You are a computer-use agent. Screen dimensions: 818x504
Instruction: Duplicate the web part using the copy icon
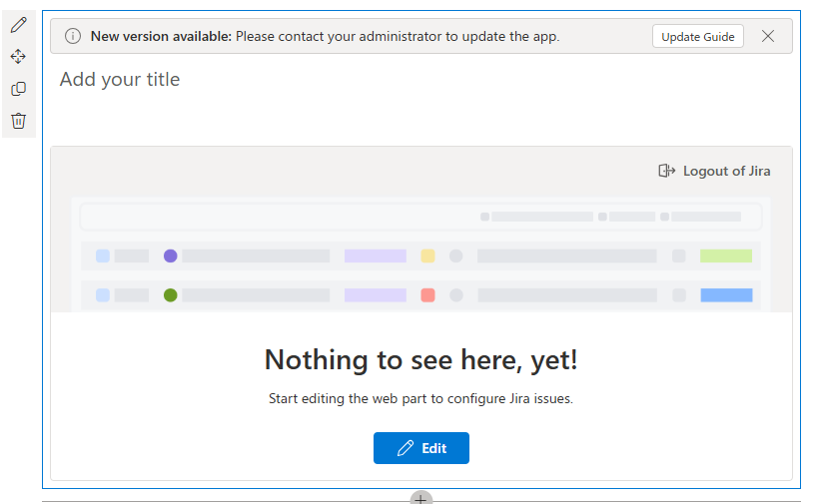pos(18,89)
